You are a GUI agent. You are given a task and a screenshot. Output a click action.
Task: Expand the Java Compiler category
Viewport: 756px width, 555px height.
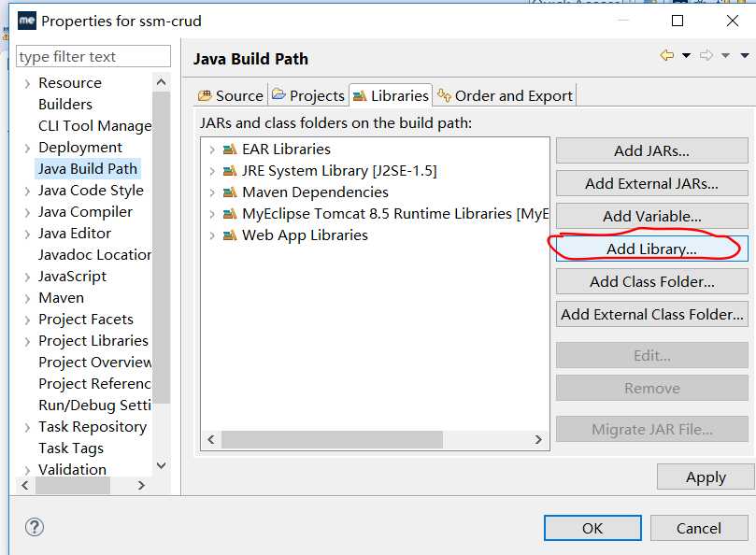(27, 213)
